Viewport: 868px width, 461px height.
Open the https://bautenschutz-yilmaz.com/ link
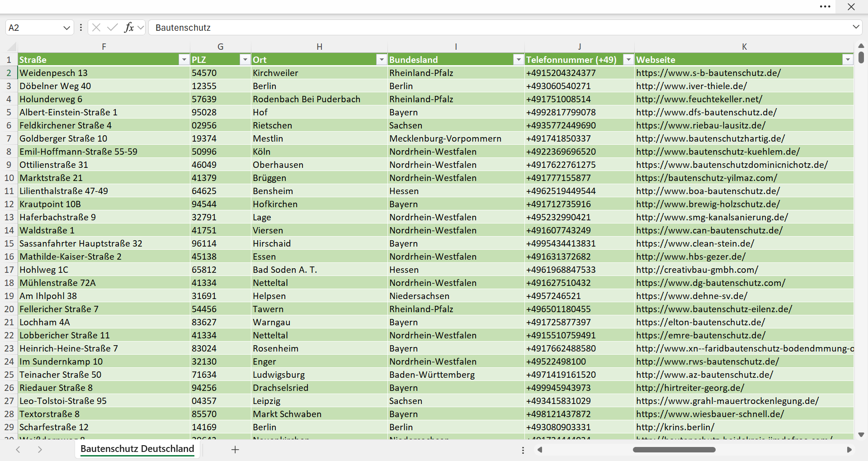707,178
